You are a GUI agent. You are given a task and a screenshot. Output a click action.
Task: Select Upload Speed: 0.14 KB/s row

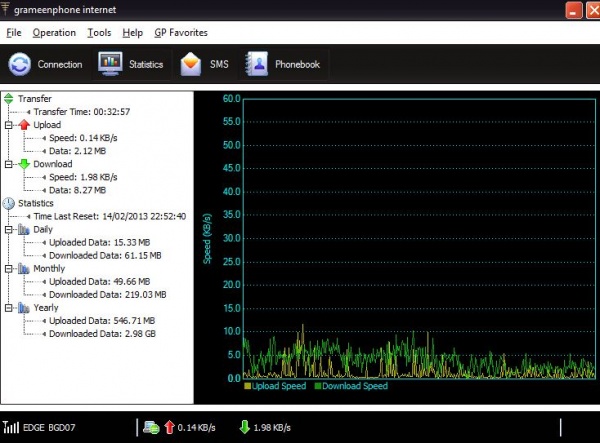point(83,138)
